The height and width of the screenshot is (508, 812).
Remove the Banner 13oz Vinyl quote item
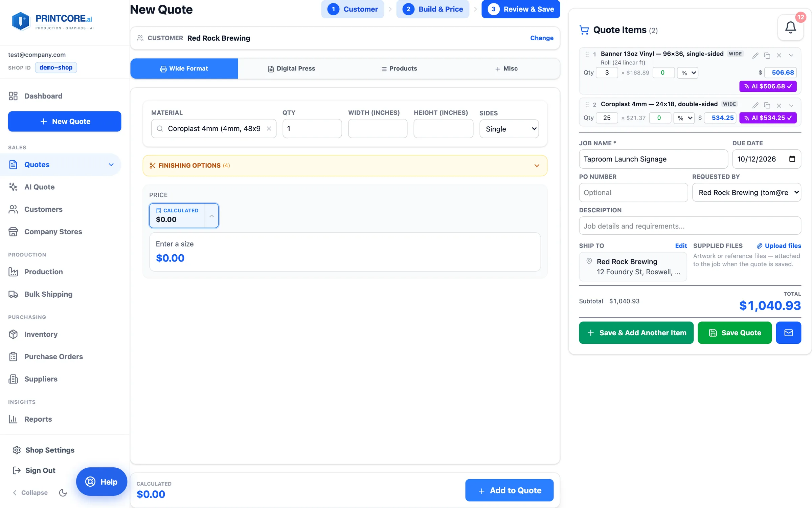779,56
